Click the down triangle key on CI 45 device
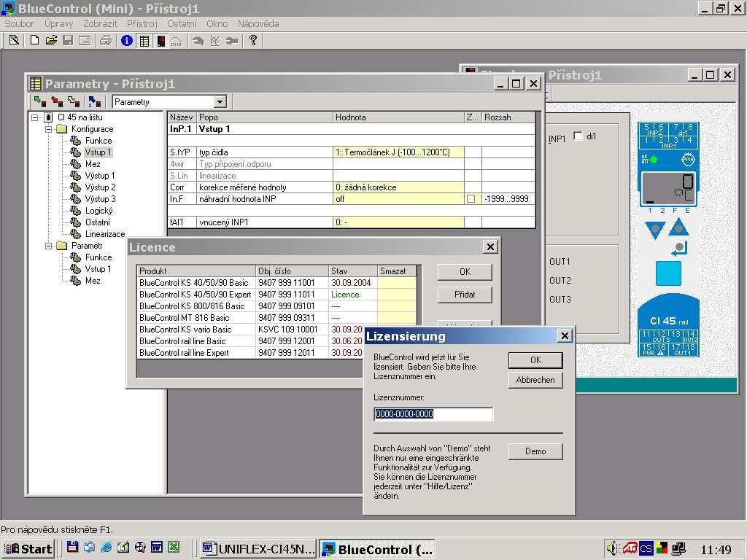This screenshot has height=560, width=747. tap(655, 230)
